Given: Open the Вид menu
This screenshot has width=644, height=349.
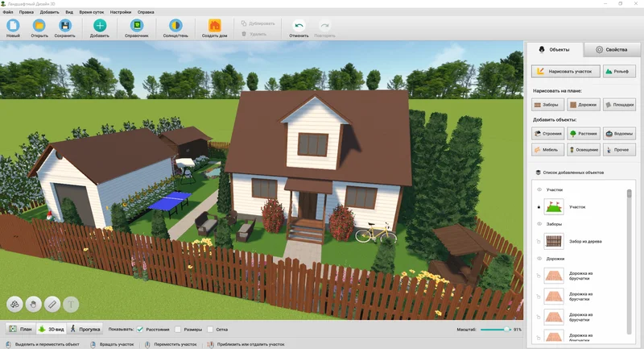Looking at the screenshot, I should [69, 12].
